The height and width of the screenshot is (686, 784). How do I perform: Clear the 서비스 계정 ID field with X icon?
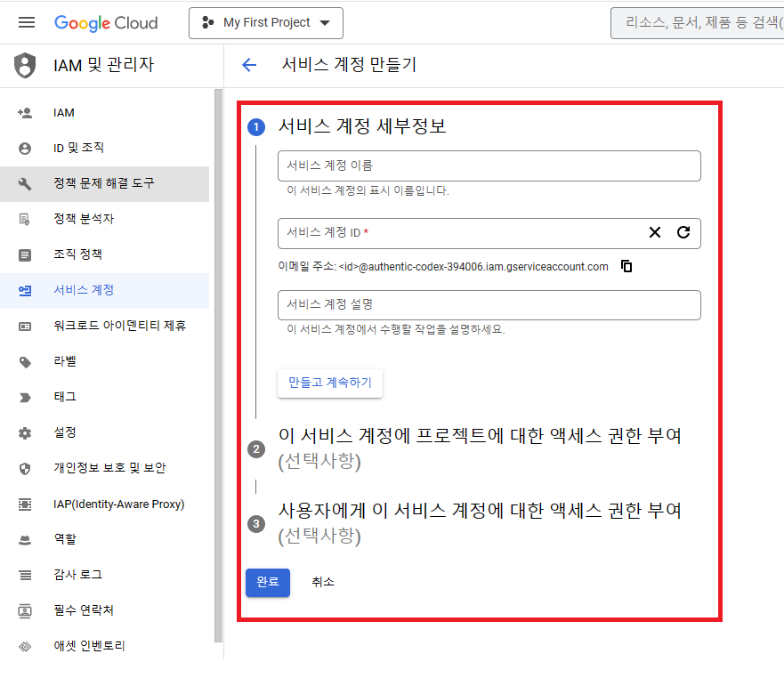coord(655,232)
